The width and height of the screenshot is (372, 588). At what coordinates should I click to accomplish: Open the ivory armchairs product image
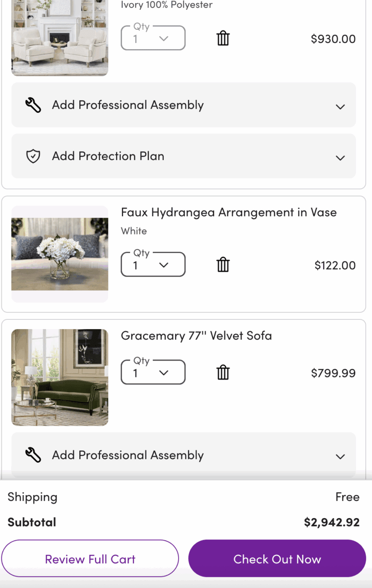click(60, 38)
